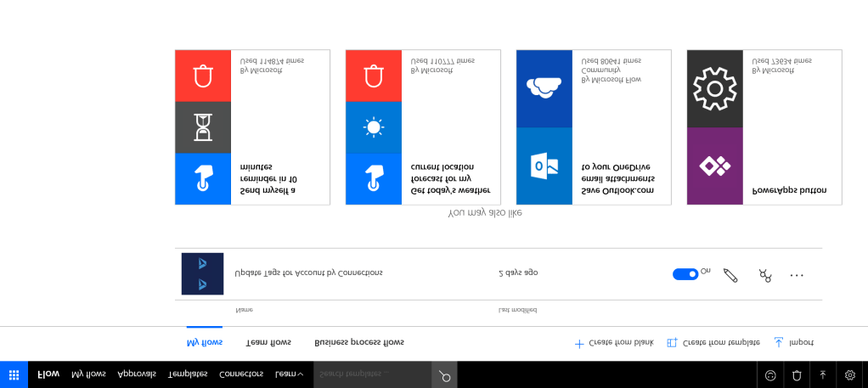Screen dimensions: 868x388
Task: Click the search magnifier icon
Action: click(x=444, y=374)
